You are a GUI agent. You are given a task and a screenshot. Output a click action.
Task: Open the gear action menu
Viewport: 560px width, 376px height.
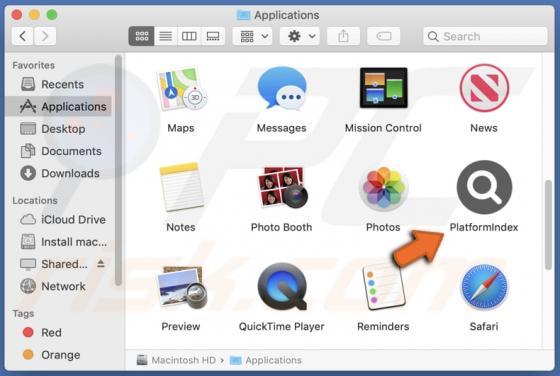pyautogui.click(x=300, y=36)
